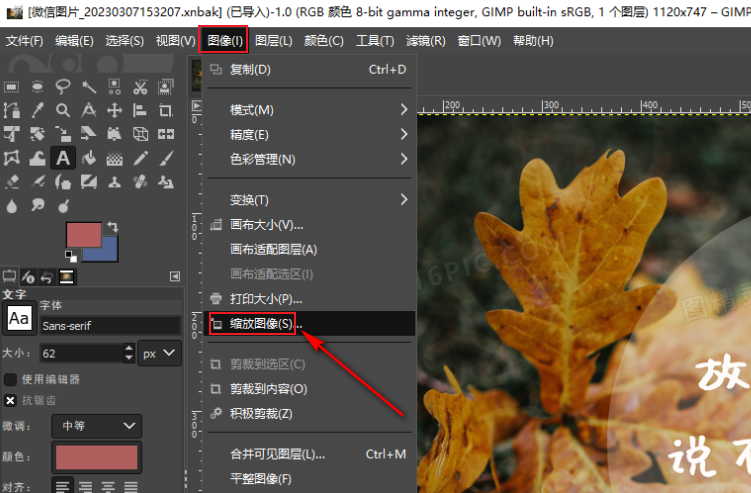Select the Paintbrush tool
The height and width of the screenshot is (493, 751).
[x=166, y=158]
